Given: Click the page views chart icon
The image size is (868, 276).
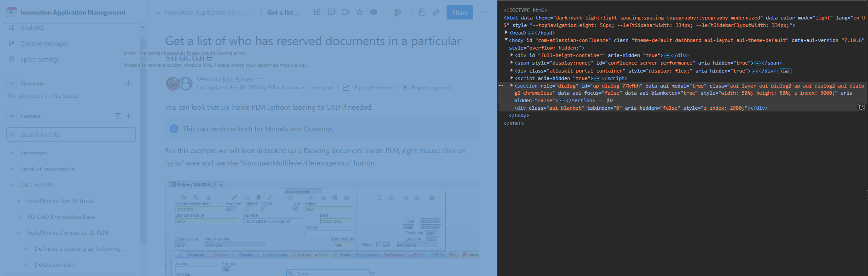Looking at the screenshot, I should 346,88.
